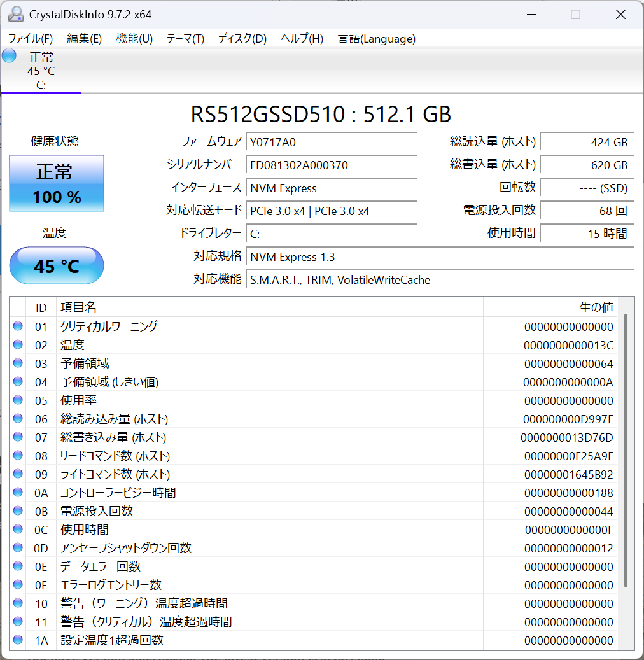
Task: Open the テーマ(T) menu
Action: pyautogui.click(x=185, y=39)
